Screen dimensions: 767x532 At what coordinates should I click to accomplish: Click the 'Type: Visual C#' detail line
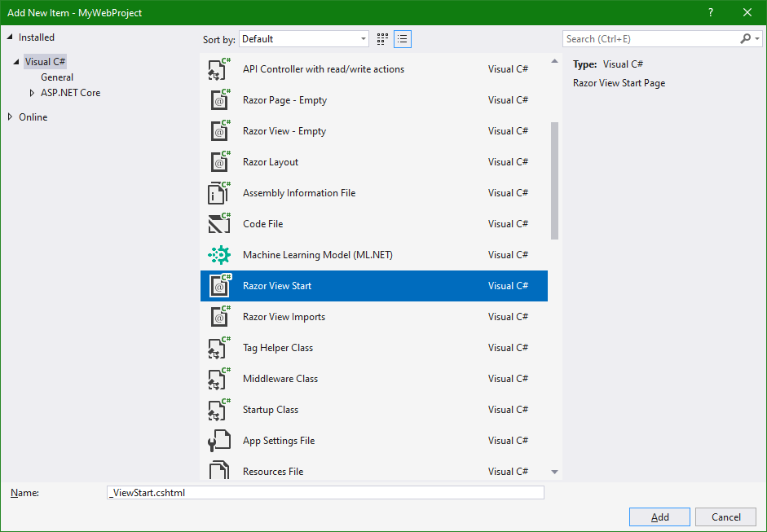click(608, 64)
